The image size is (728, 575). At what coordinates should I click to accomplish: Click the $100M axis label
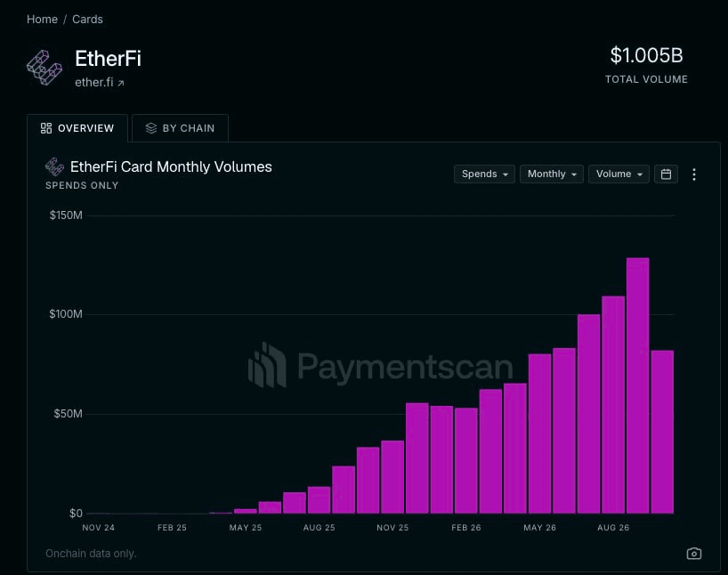[66, 314]
